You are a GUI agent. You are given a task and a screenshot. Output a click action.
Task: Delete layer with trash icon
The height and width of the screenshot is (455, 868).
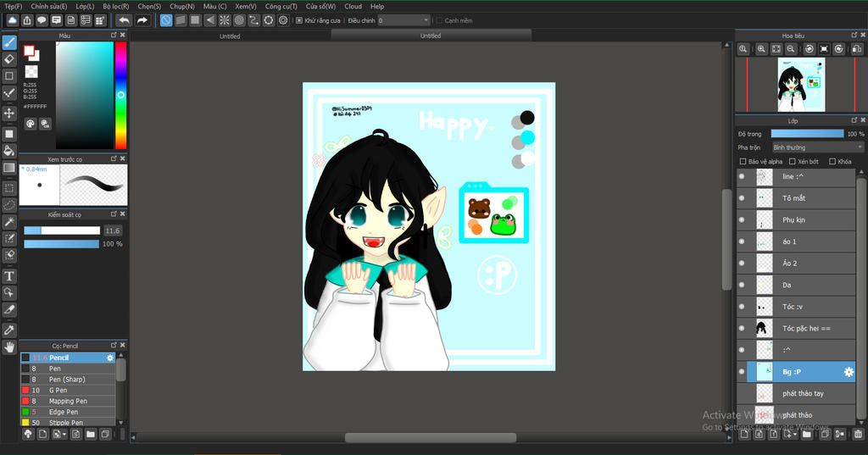[858, 435]
